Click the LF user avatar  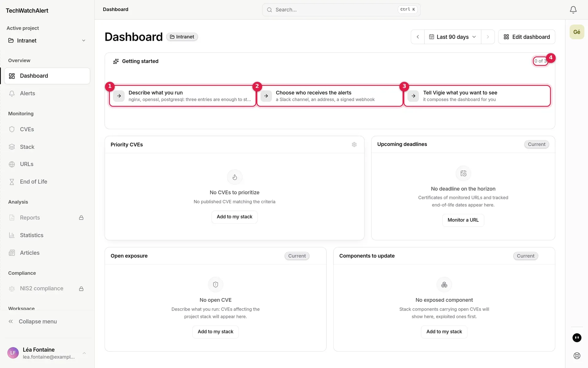click(13, 353)
